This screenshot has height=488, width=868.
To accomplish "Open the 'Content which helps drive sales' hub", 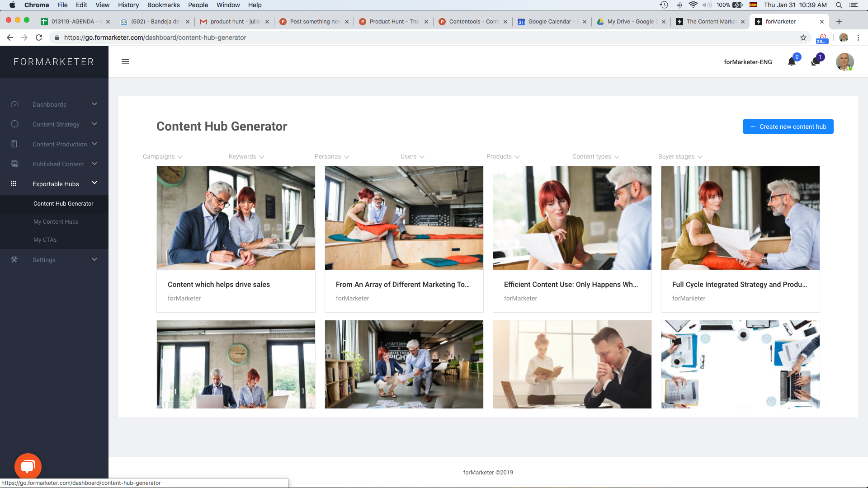I will pyautogui.click(x=219, y=284).
